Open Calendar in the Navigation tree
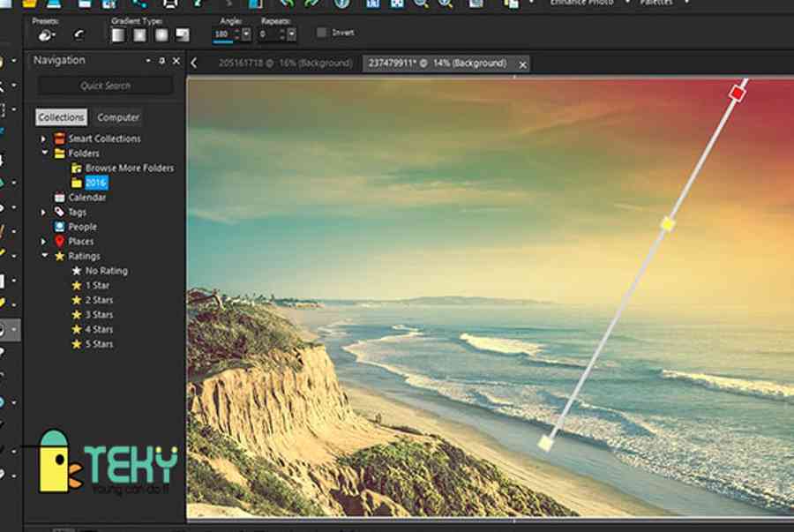The width and height of the screenshot is (794, 532). click(87, 198)
